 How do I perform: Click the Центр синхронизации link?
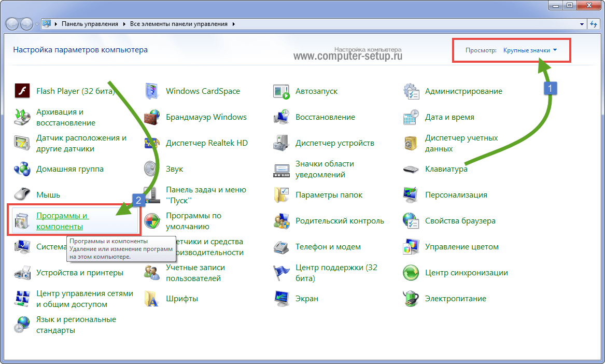tap(466, 273)
